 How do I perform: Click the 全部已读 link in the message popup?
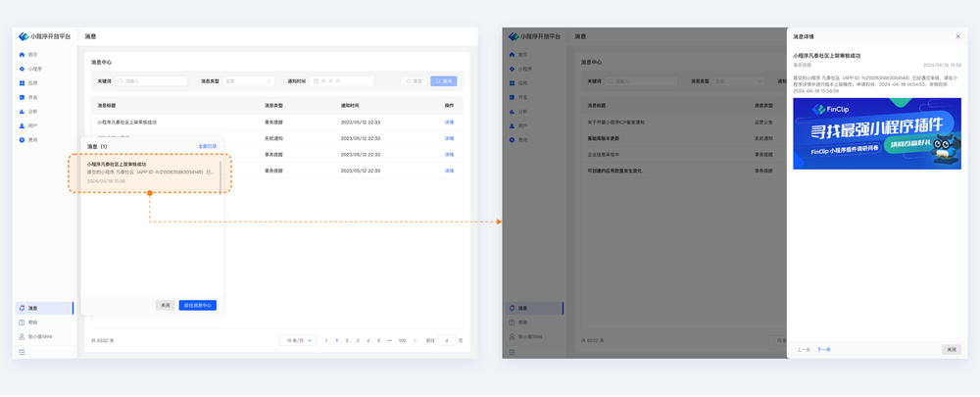(207, 146)
